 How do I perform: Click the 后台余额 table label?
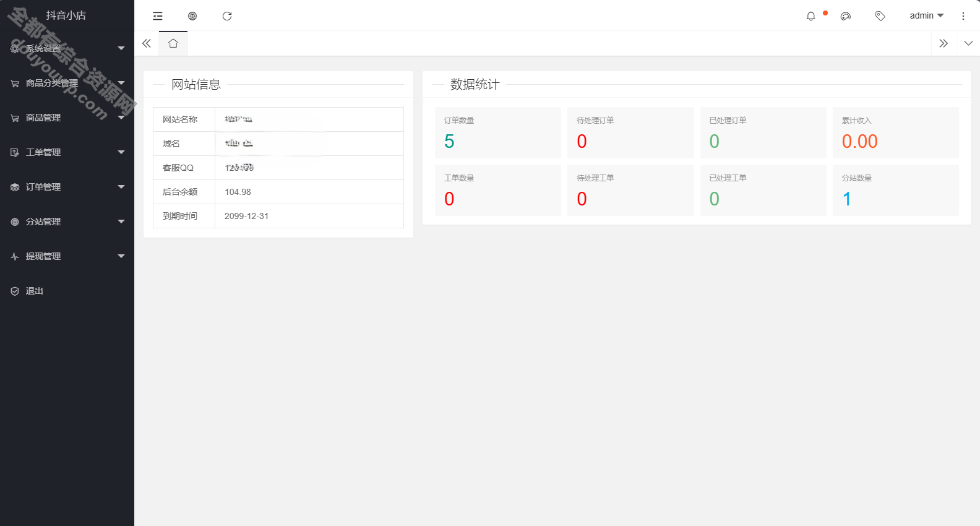pos(180,192)
